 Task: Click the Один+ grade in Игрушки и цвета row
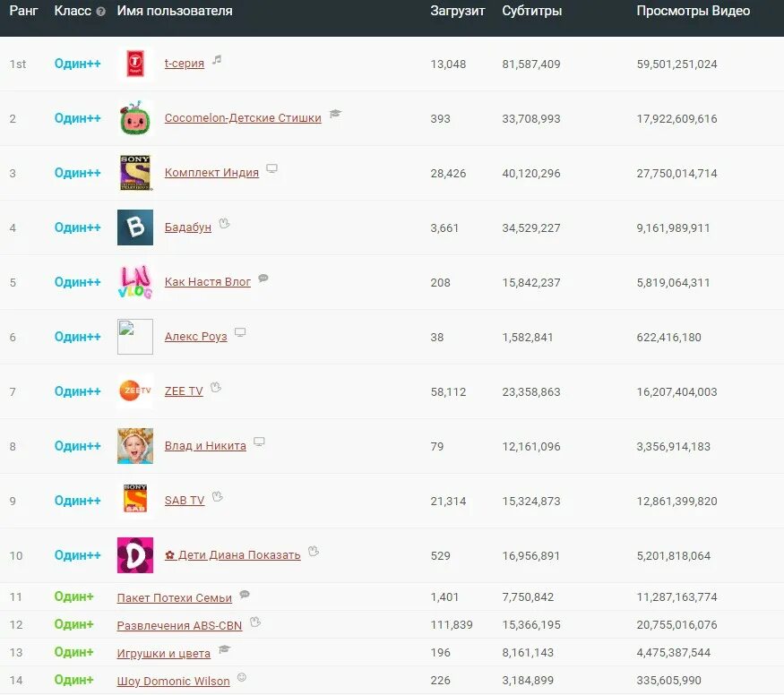[74, 652]
